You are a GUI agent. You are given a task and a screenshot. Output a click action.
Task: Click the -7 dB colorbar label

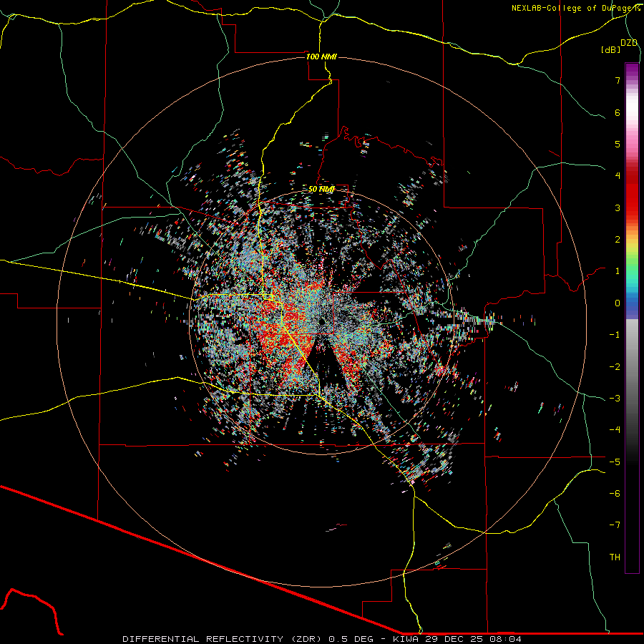click(615, 525)
